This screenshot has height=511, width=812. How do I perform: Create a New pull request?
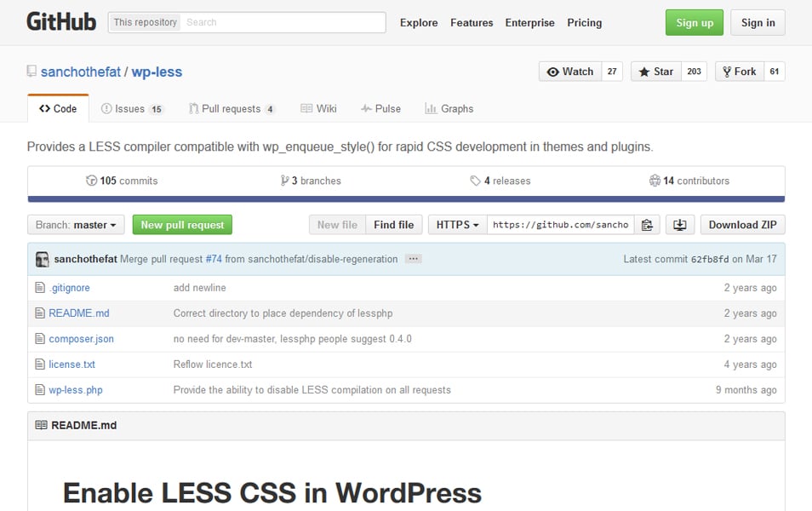click(x=182, y=224)
